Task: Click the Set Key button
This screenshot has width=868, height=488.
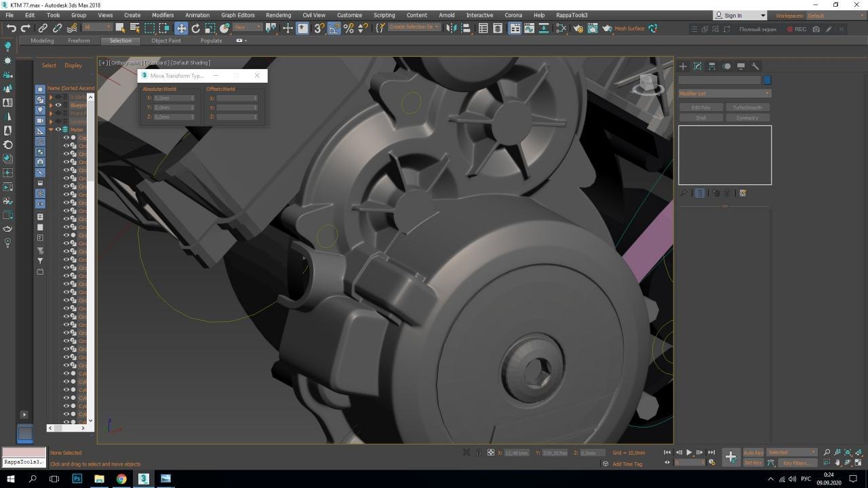Action: coord(753,463)
